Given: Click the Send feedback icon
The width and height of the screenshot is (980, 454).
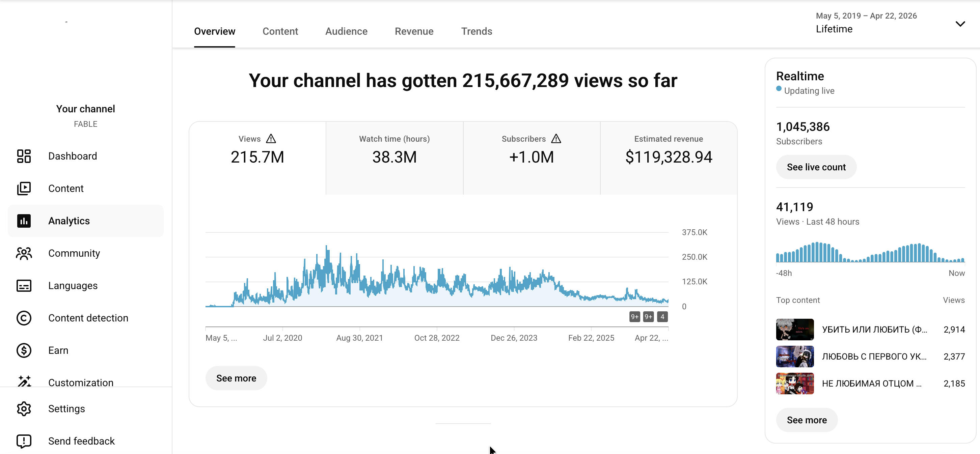Looking at the screenshot, I should pyautogui.click(x=24, y=441).
